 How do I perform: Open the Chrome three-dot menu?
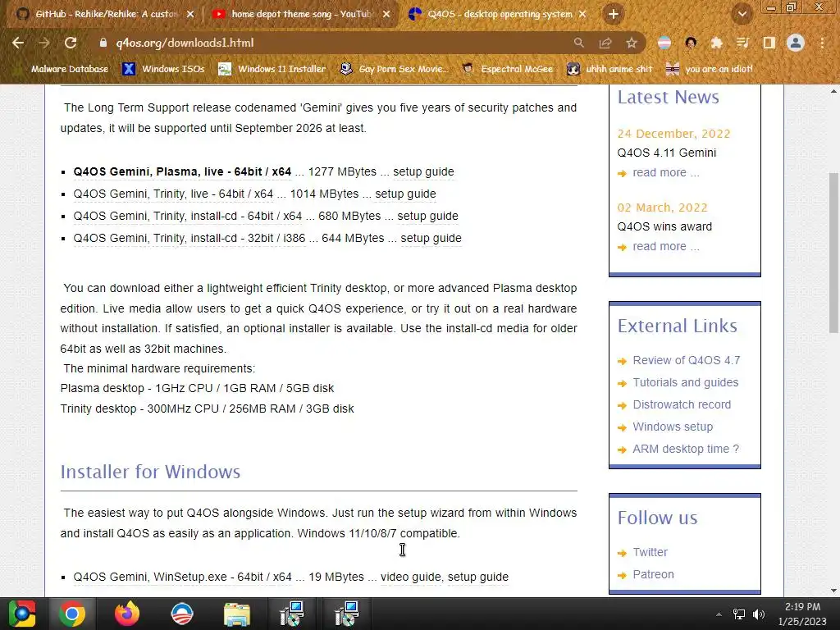click(822, 43)
